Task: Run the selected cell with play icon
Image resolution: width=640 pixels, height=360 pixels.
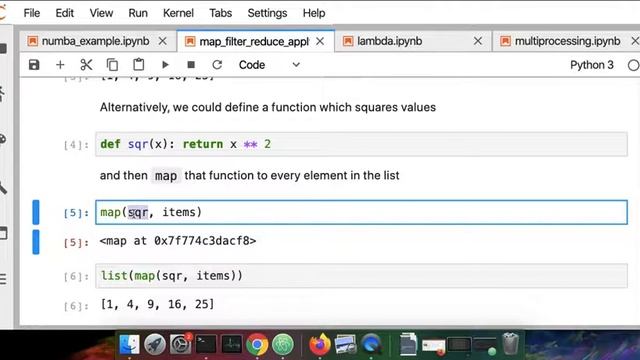Action: coord(165,65)
